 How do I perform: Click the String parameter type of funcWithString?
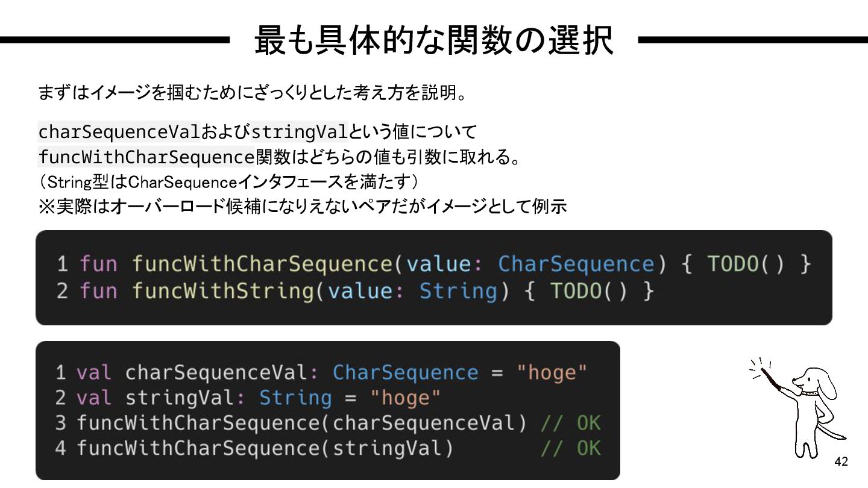pos(458,291)
